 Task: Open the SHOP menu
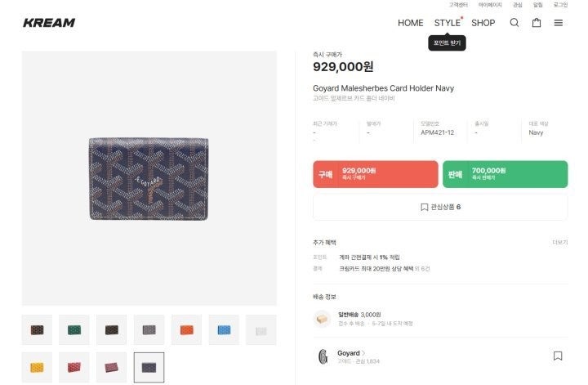tap(483, 23)
